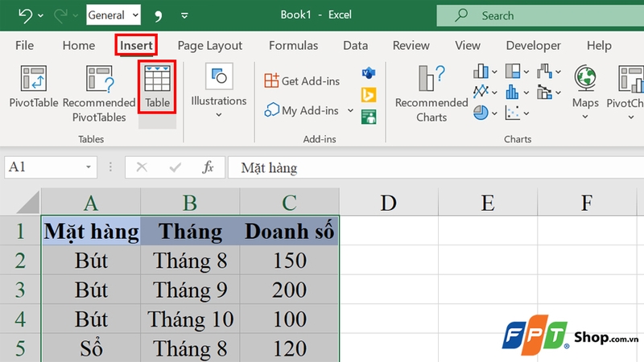Viewport: 644px width, 362px height.
Task: Select the cell Tháng 9
Action: coord(190,290)
